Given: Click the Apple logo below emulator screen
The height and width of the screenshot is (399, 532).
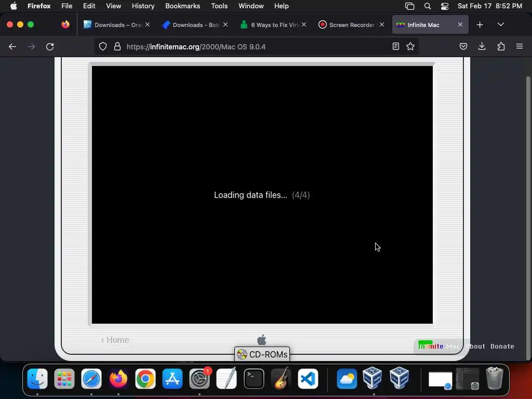Looking at the screenshot, I should 262,340.
